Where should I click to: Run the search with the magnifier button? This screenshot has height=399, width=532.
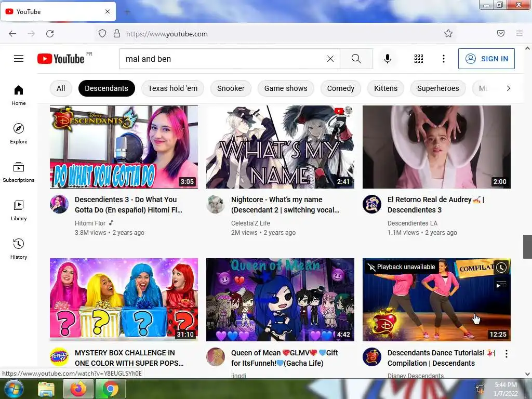[x=356, y=59]
